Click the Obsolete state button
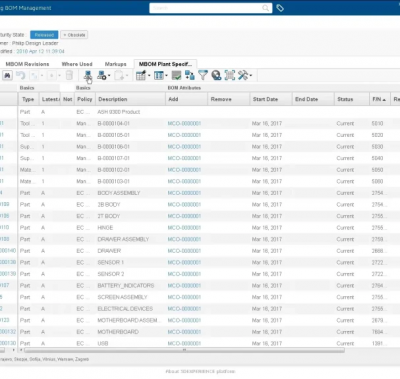 point(74,35)
